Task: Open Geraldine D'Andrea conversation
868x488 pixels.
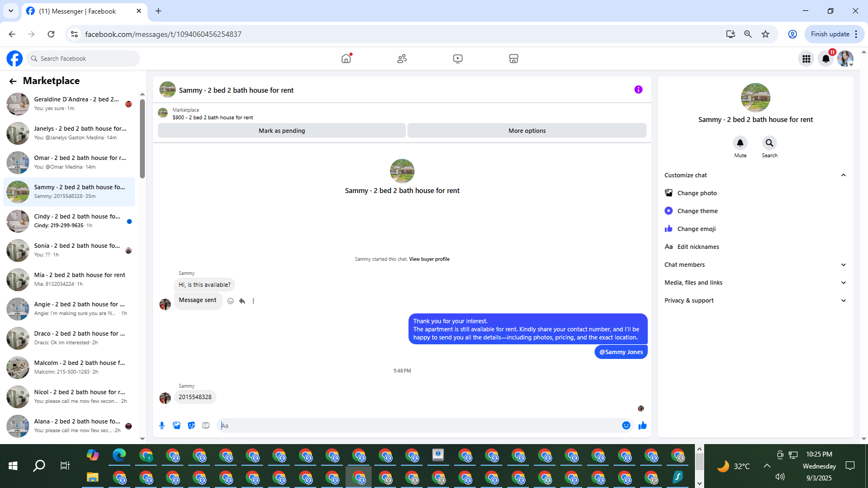Action: point(69,104)
